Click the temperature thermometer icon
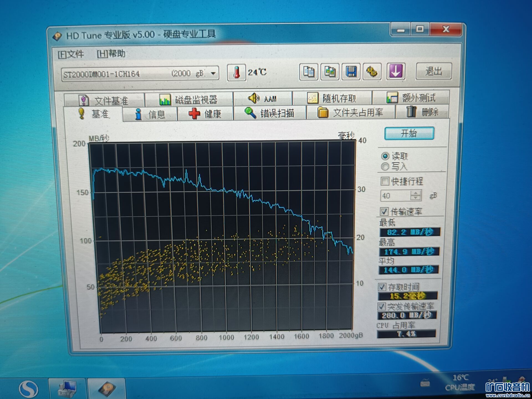Screen dimensions: 532x399 click(x=236, y=73)
